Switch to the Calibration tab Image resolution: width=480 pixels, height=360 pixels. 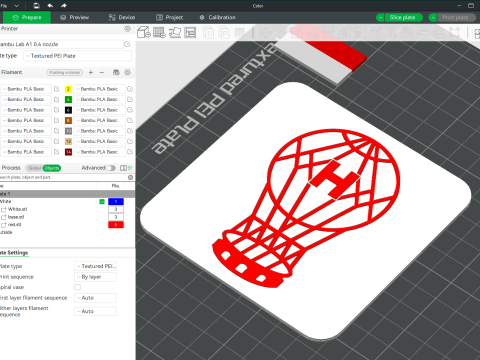pos(217,17)
